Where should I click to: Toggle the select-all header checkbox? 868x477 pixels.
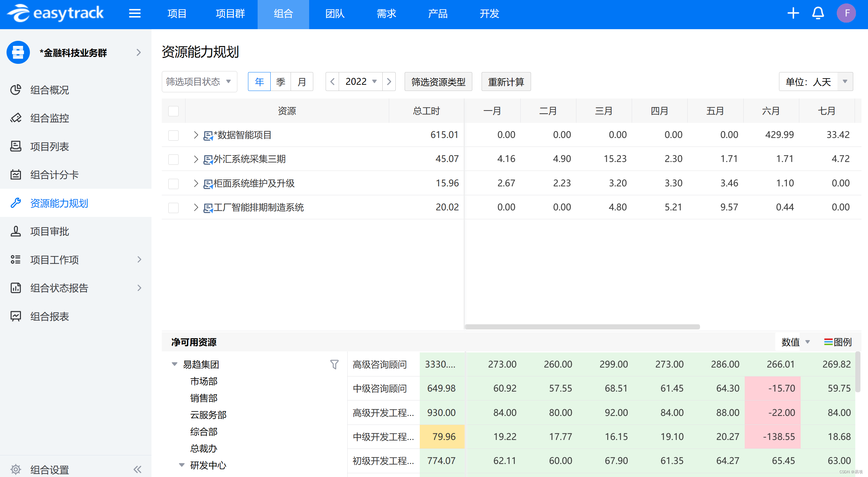[x=173, y=111]
